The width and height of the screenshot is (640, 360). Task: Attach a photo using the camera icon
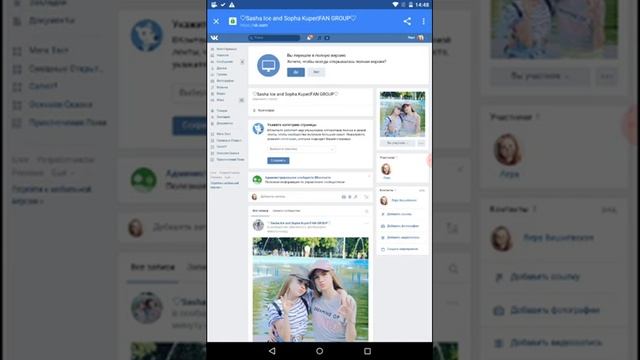pyautogui.click(x=344, y=197)
